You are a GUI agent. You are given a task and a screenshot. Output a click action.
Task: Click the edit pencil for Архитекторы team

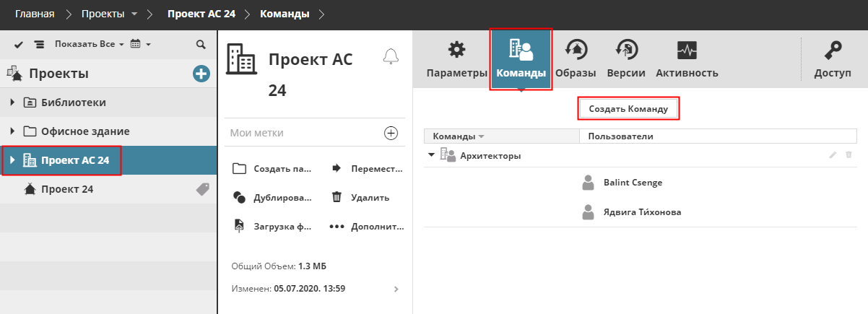coord(833,155)
